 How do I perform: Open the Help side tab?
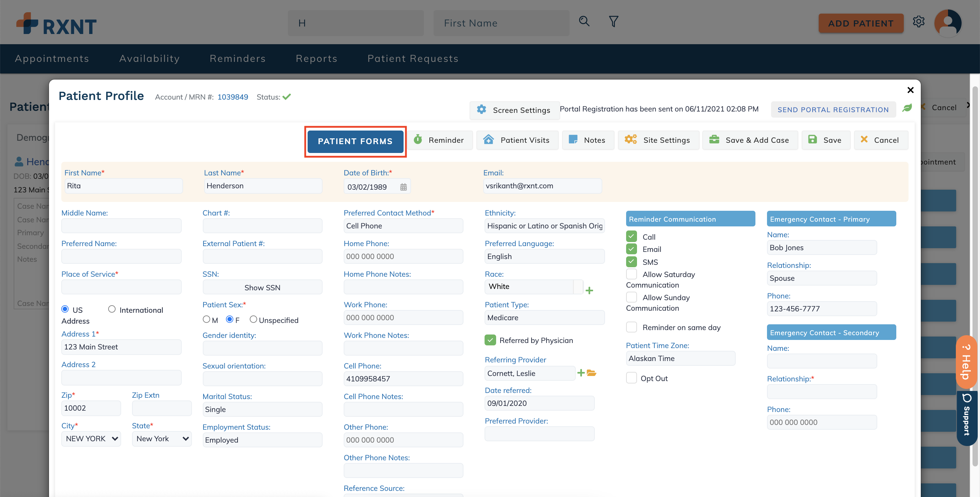[966, 362]
